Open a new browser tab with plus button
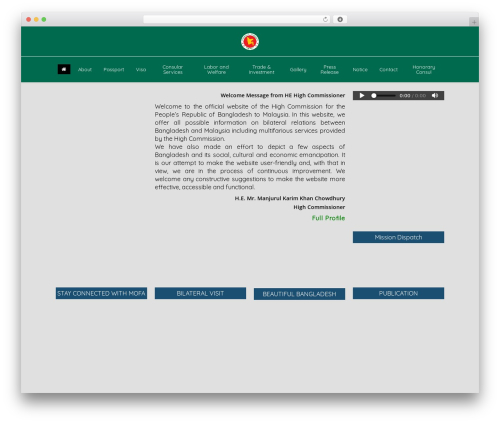 pyautogui.click(x=474, y=22)
